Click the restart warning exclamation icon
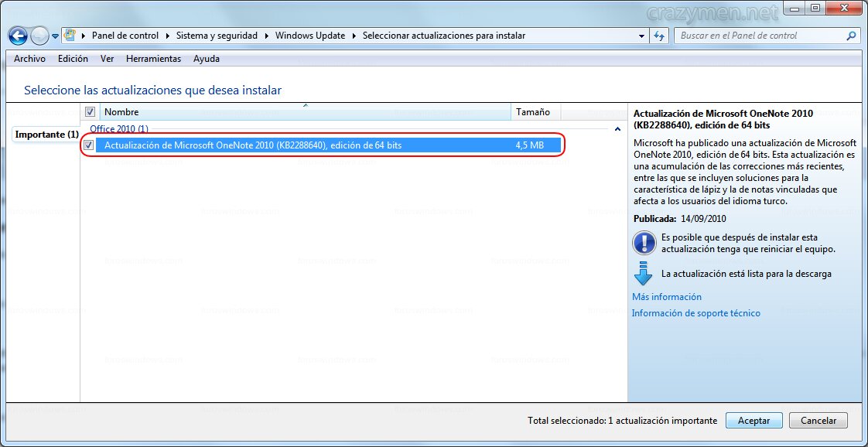 coord(644,243)
